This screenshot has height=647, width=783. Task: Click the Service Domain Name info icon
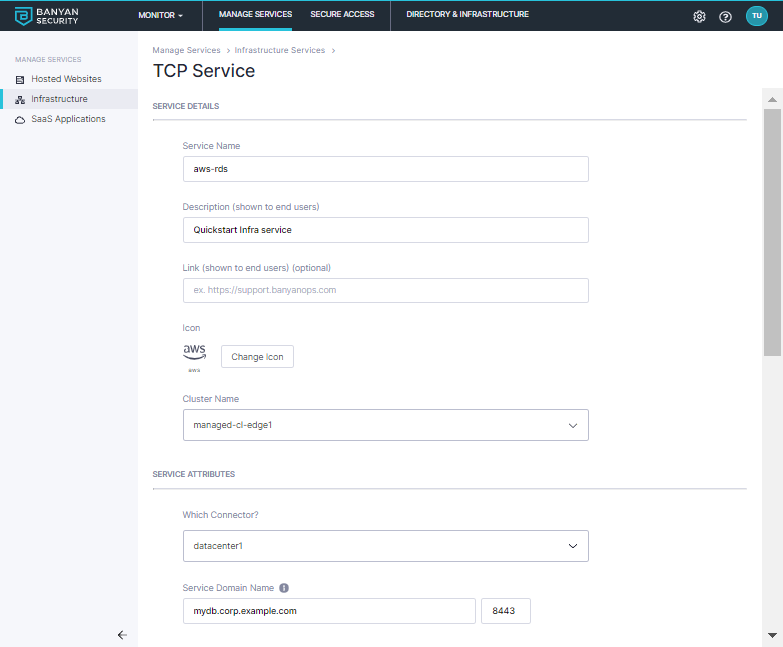tap(284, 588)
